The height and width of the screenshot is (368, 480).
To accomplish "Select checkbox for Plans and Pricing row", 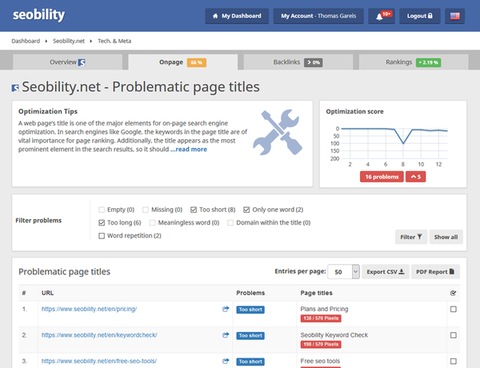I will pyautogui.click(x=453, y=309).
